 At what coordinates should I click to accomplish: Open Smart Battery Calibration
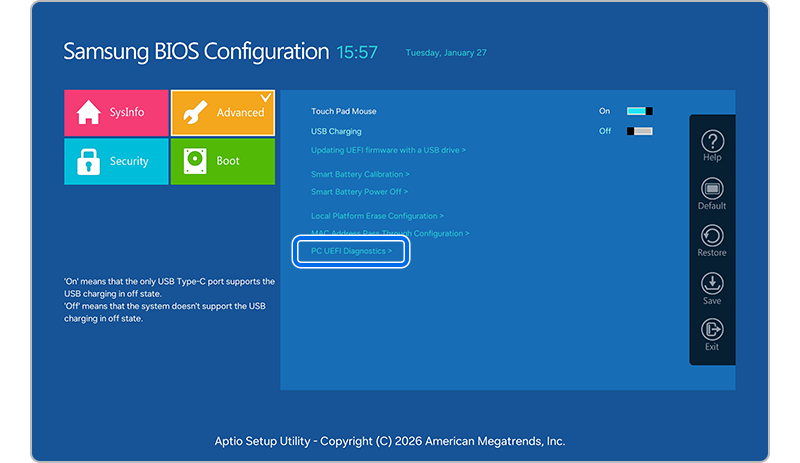(x=360, y=174)
